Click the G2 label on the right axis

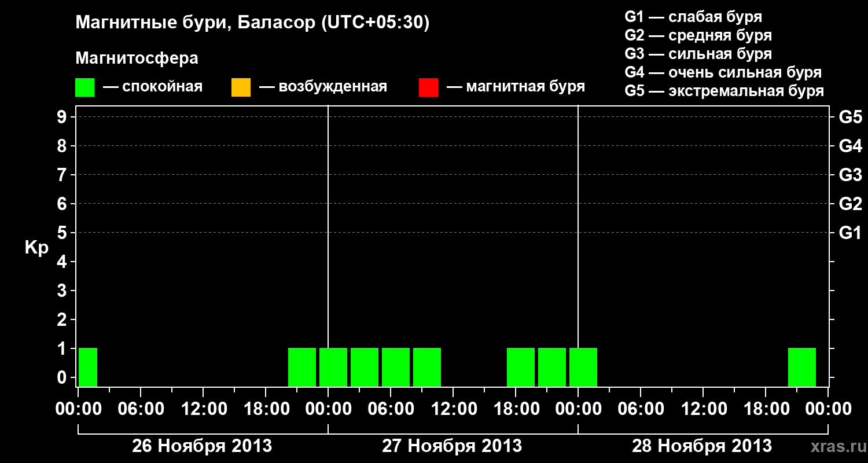[850, 204]
